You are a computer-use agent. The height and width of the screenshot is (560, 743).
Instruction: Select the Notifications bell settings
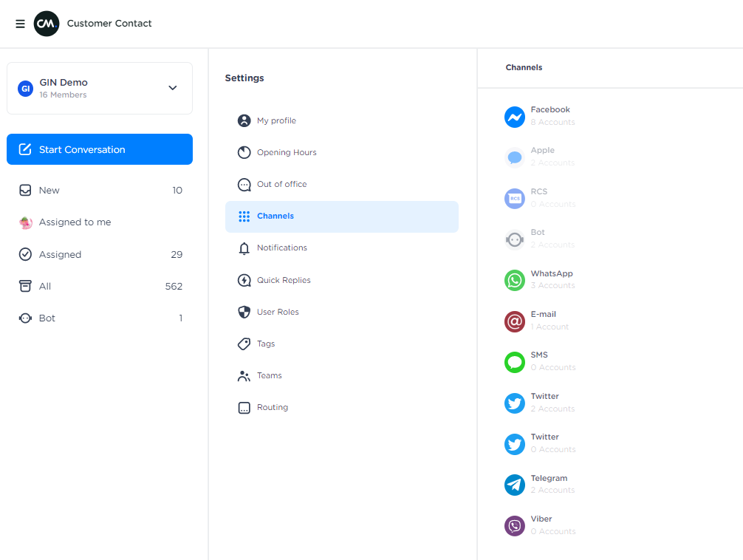tap(281, 248)
